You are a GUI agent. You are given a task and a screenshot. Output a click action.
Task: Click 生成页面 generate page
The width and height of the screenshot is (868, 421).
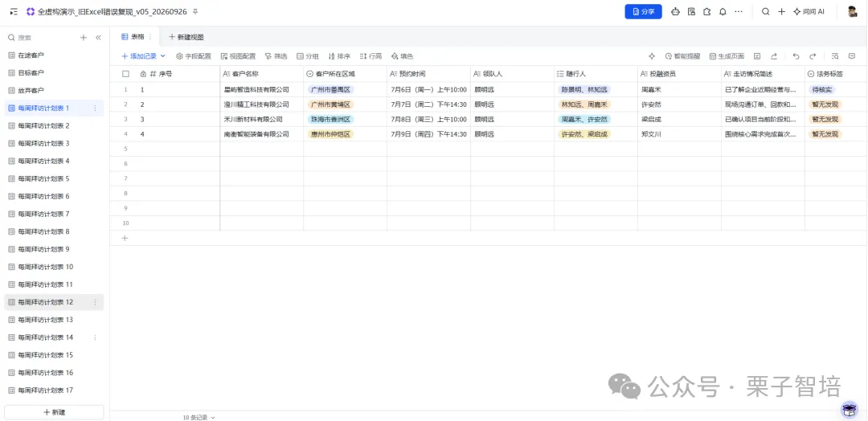(x=727, y=56)
